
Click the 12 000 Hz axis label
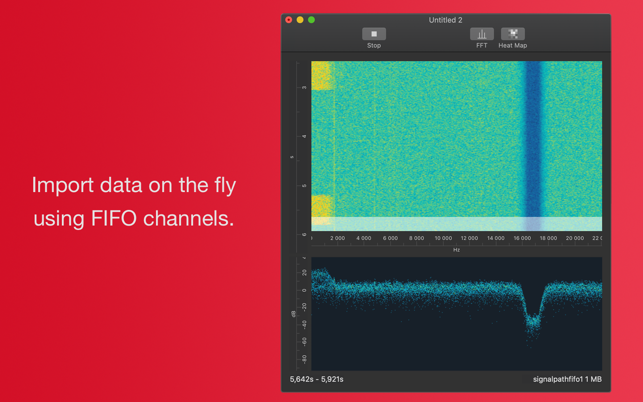(469, 238)
